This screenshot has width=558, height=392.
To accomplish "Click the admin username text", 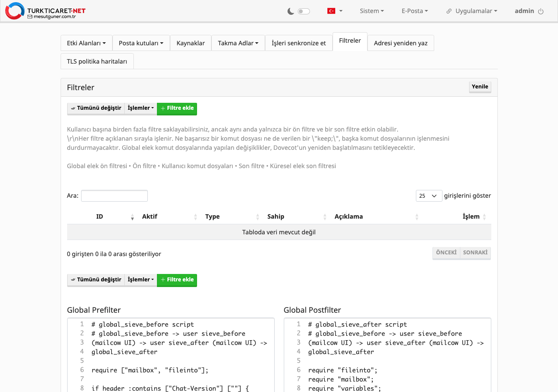I will (524, 11).
